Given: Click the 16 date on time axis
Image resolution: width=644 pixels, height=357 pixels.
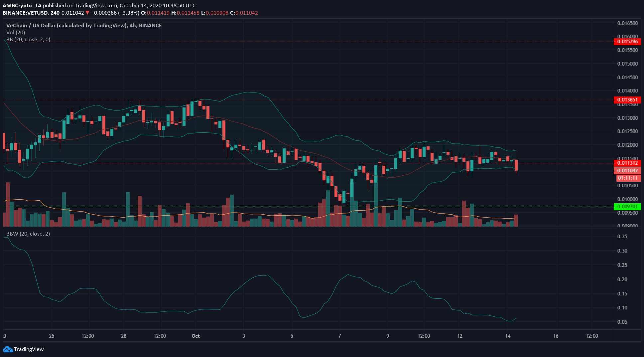Looking at the screenshot, I should [556, 336].
